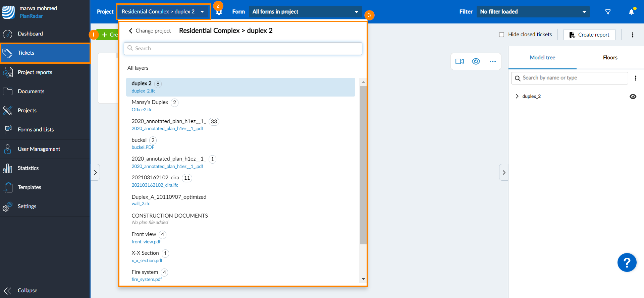Image resolution: width=644 pixels, height=298 pixels.
Task: Go back via Change project
Action: [x=150, y=31]
